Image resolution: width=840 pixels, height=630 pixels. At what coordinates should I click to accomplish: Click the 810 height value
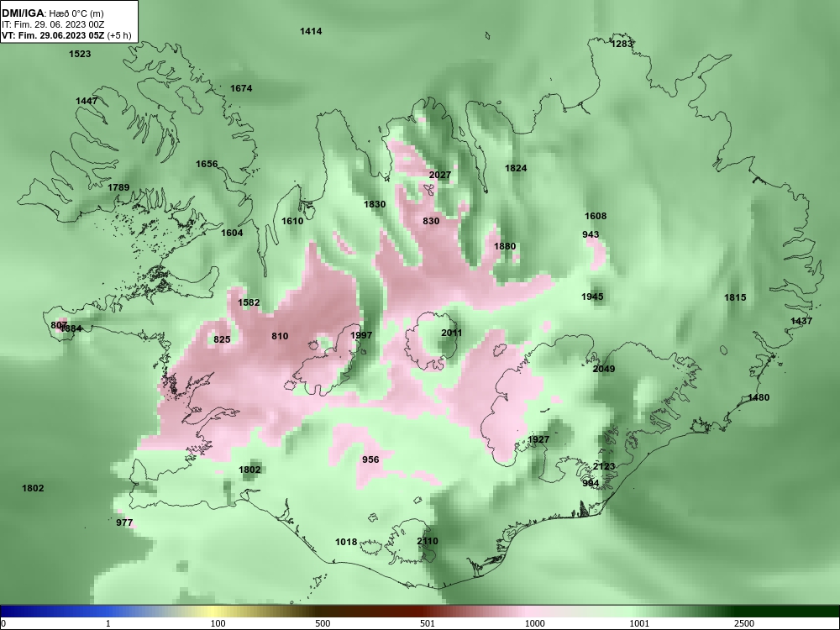280,337
